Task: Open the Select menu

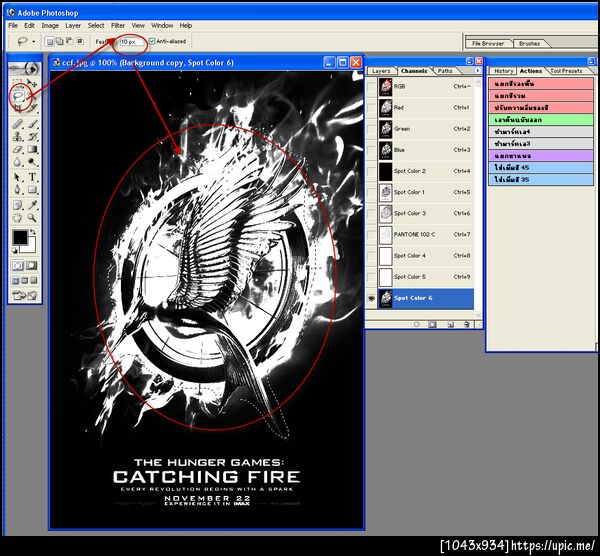Action: (x=96, y=26)
